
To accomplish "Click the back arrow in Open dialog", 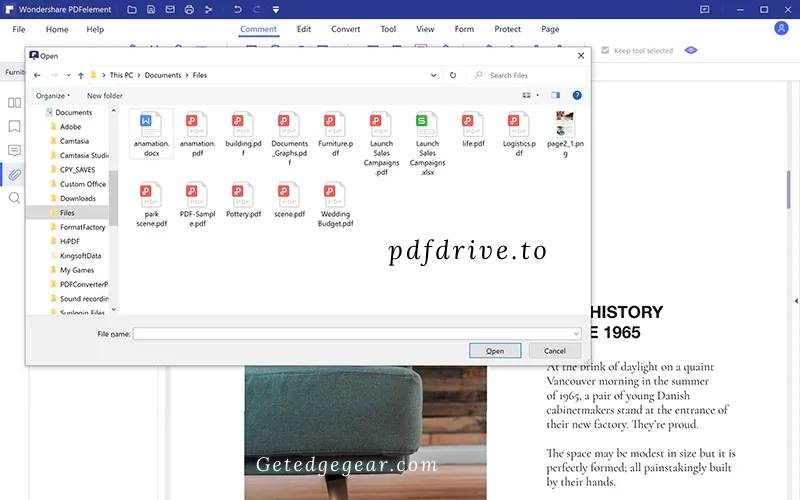I will [x=37, y=75].
